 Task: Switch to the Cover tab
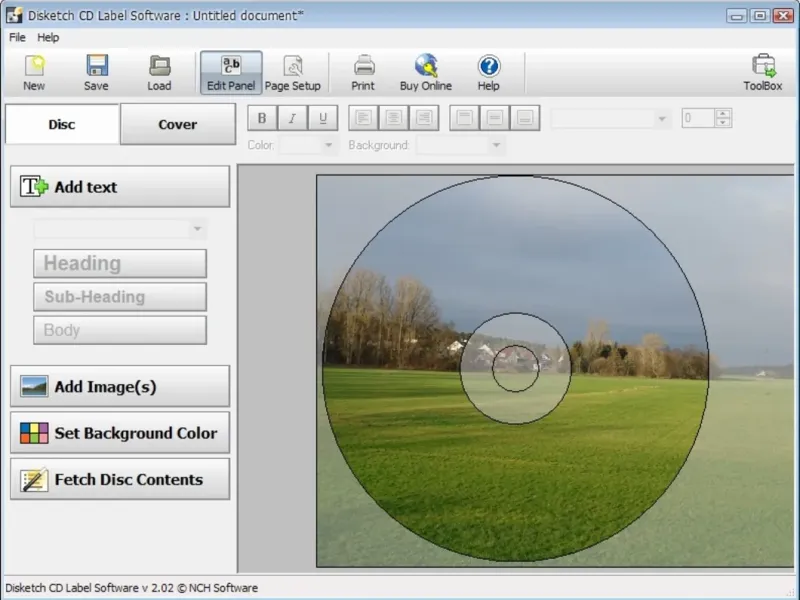pyautogui.click(x=177, y=125)
